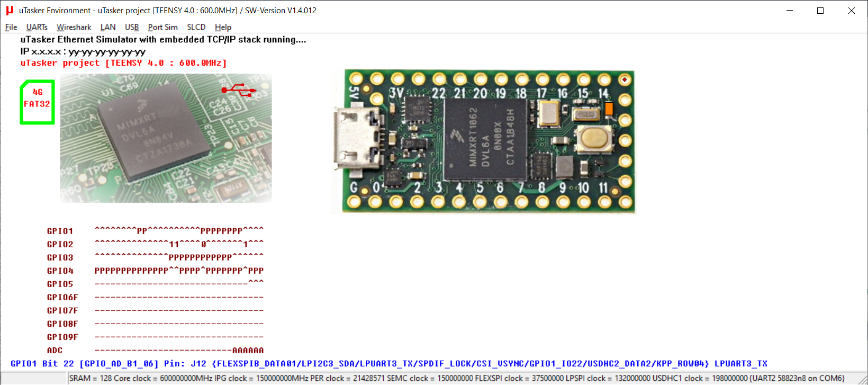
Task: Toggle pin 4 pad on bottom row
Action: (458, 202)
